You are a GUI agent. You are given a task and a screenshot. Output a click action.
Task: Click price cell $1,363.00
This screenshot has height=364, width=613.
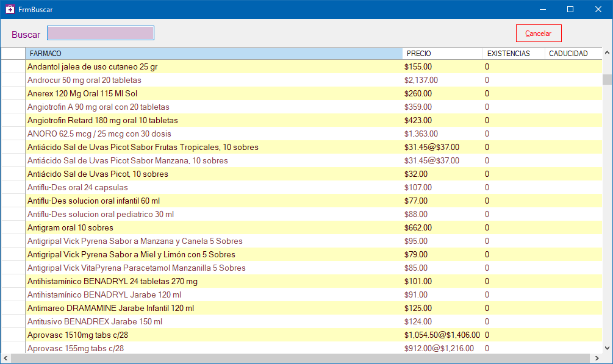[443, 134]
